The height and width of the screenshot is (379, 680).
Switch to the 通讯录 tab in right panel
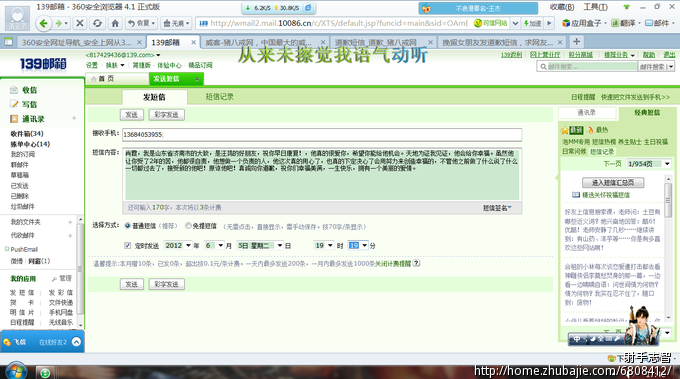coord(587,113)
